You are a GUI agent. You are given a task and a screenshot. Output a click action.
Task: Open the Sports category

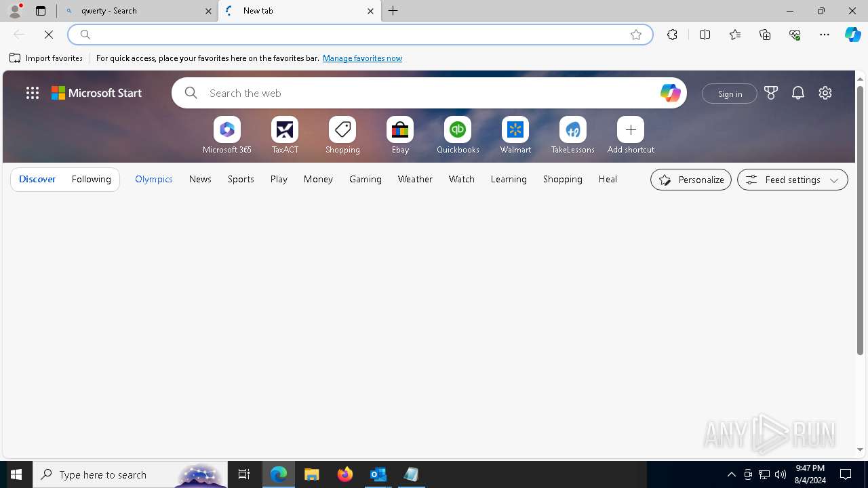241,179
